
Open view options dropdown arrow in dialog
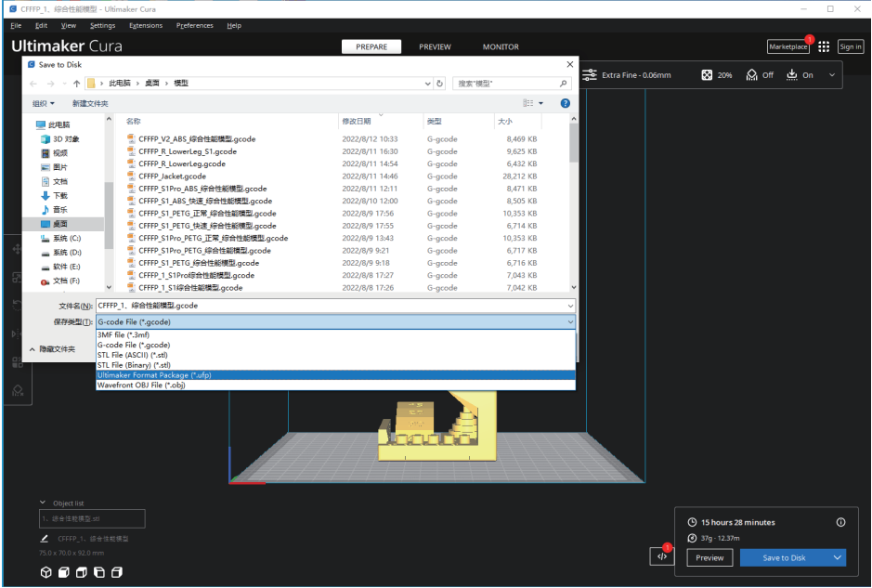tap(540, 103)
